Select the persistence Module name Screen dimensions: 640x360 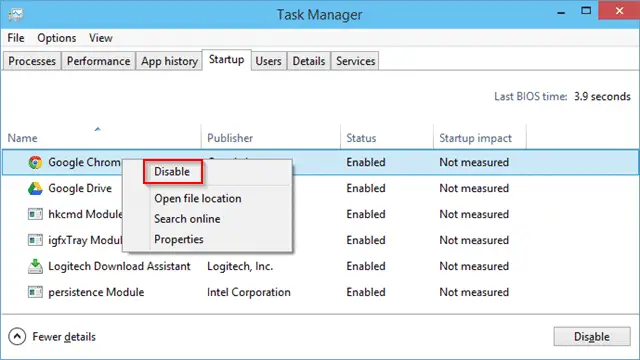(96, 292)
